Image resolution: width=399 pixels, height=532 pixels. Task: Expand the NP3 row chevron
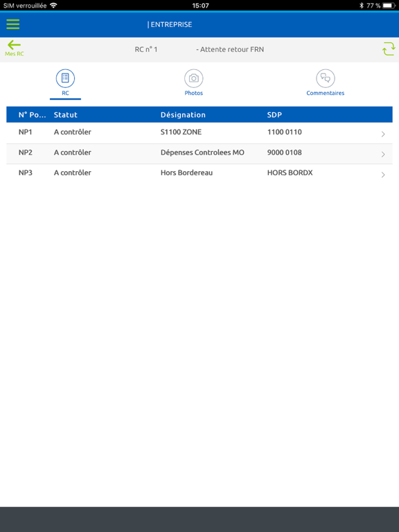[383, 175]
